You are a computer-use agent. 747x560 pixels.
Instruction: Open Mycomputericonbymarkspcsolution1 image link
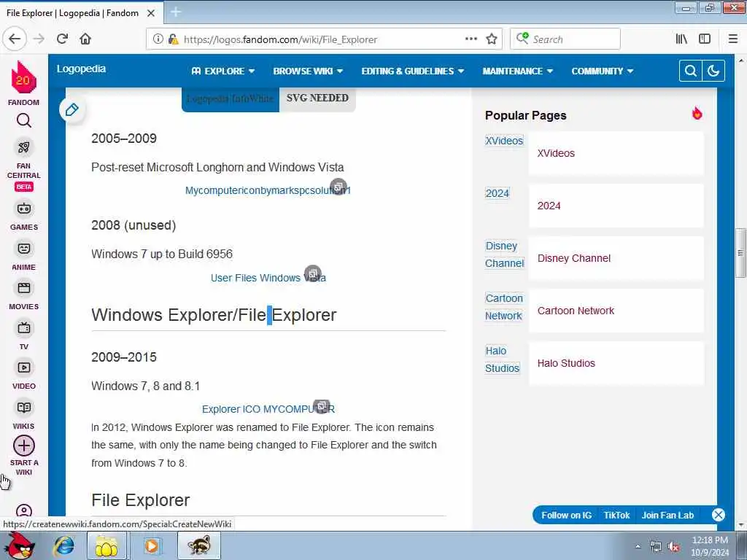pos(268,190)
